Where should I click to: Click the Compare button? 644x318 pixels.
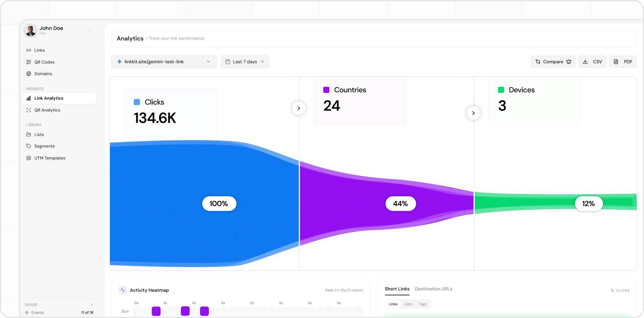pyautogui.click(x=553, y=62)
